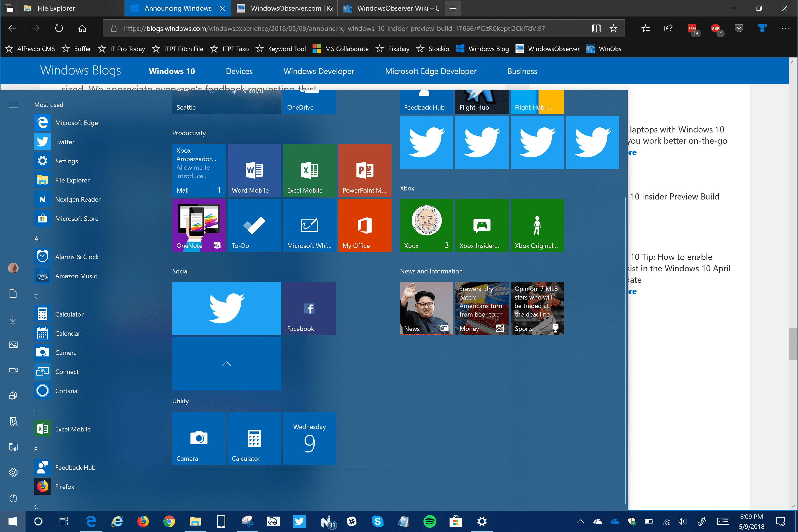Viewport: 798px width, 532px height.
Task: Open the Facebook tile in Social
Action: click(x=309, y=308)
